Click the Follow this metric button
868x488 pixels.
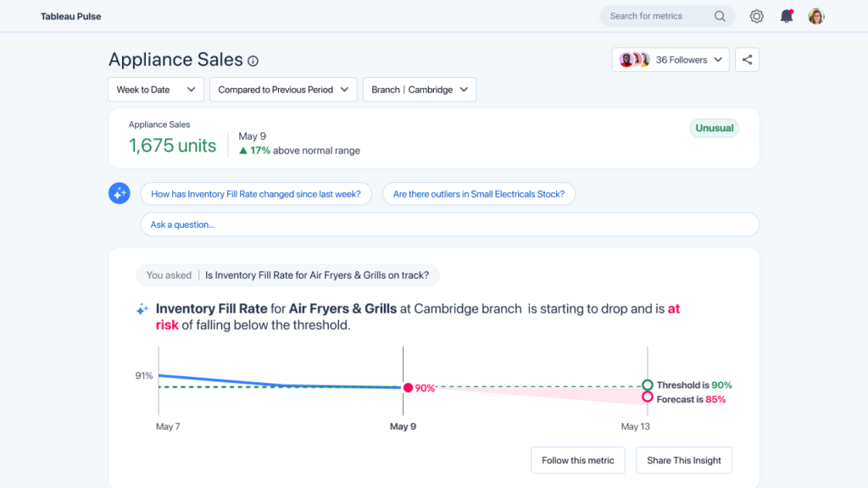(x=577, y=460)
